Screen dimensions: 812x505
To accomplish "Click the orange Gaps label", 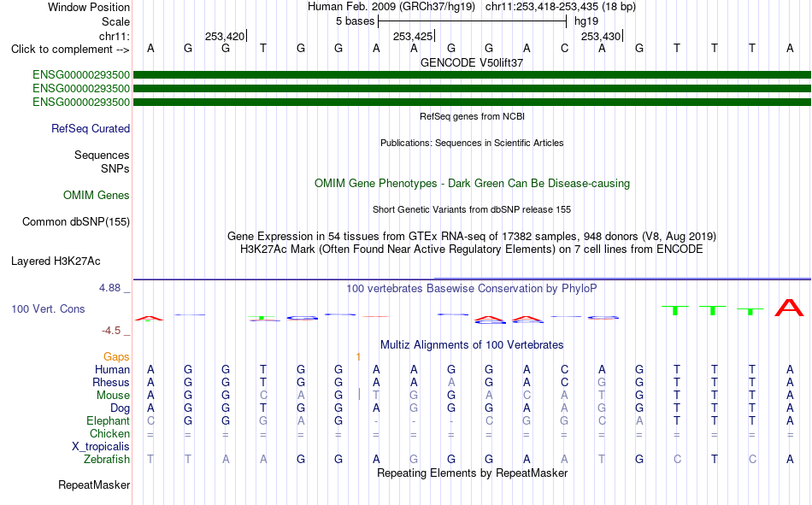I will 116,357.
